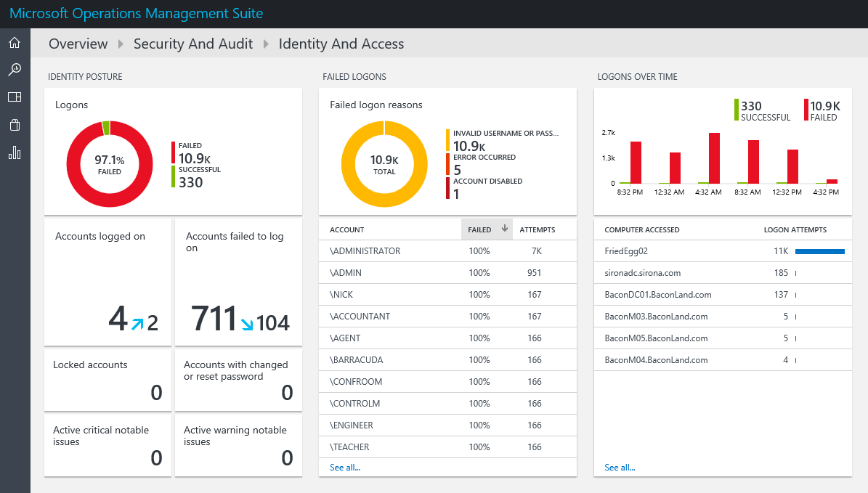Click the red Logons donut chart

coord(110,163)
